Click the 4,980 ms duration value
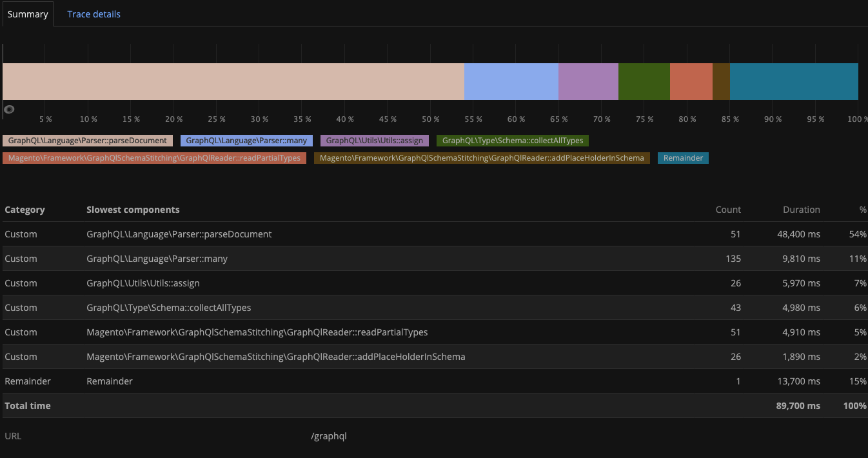This screenshot has height=458, width=868. (801, 308)
